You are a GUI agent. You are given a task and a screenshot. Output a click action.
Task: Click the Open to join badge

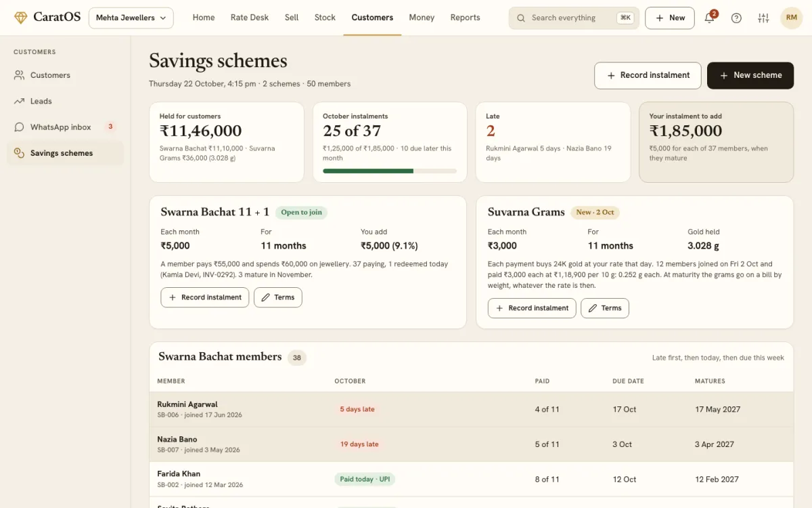(x=302, y=212)
